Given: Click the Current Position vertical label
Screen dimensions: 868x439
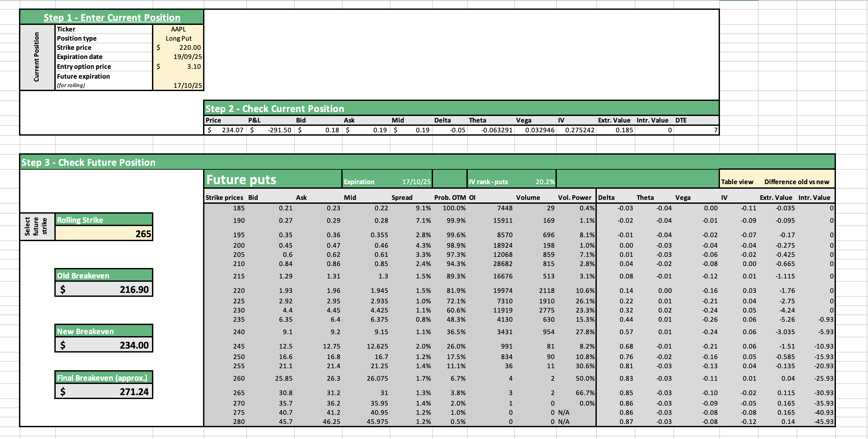Looking at the screenshot, I should (36, 57).
